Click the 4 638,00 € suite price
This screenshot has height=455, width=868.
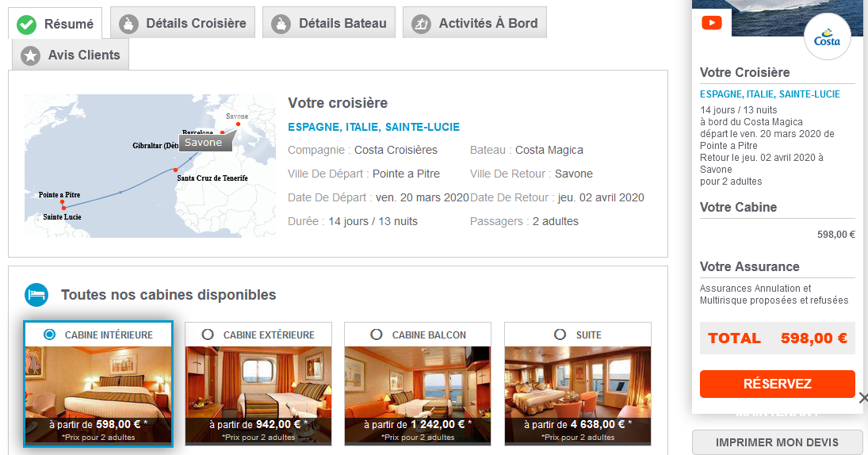(x=598, y=425)
